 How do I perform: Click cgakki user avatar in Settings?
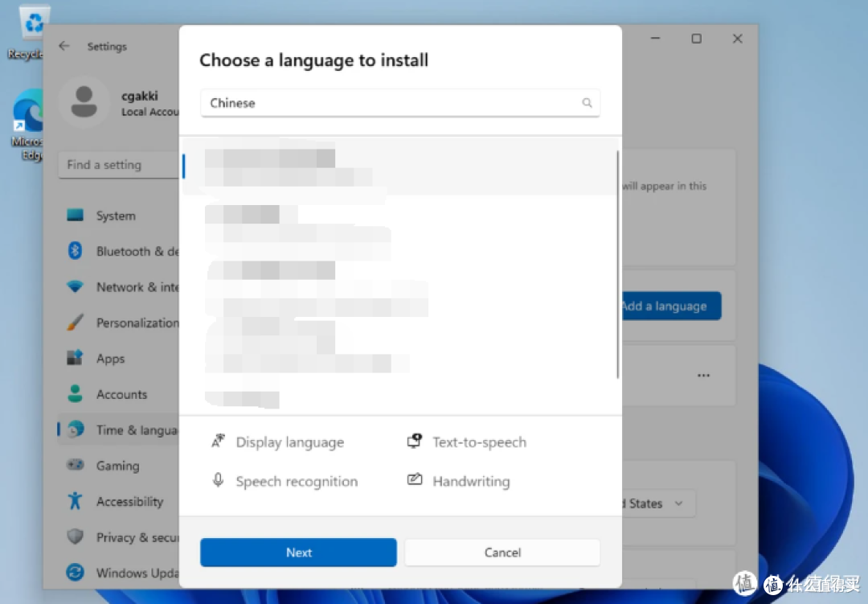(x=84, y=102)
